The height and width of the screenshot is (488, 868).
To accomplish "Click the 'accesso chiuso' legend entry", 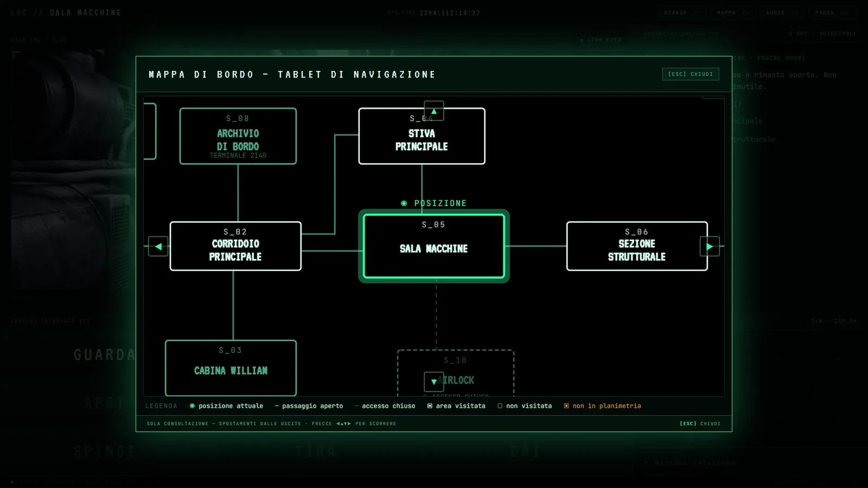I will click(385, 406).
